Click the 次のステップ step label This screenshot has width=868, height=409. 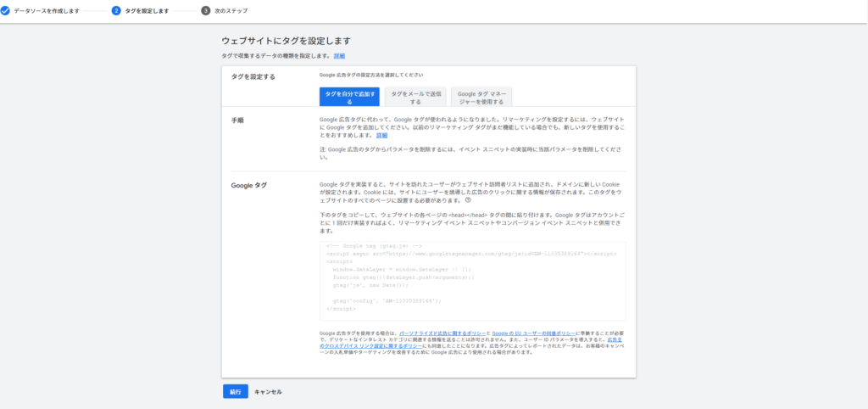coord(231,10)
